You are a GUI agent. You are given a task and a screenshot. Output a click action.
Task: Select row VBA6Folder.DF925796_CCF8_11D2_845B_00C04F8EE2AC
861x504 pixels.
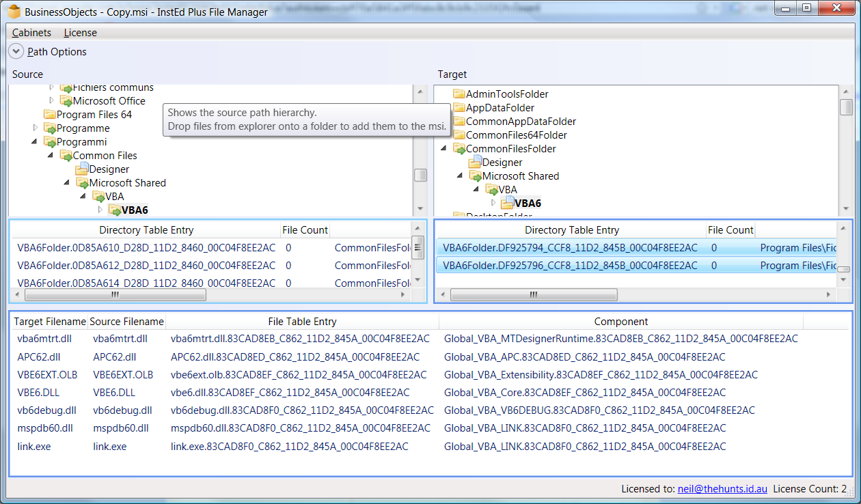point(637,266)
